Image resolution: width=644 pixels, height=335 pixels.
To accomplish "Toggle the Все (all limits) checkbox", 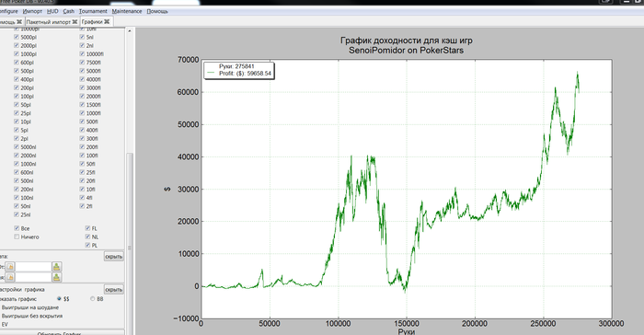I will pos(17,228).
